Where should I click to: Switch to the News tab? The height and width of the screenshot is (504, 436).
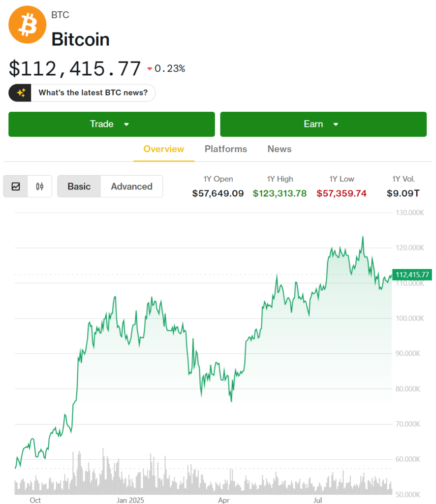click(x=280, y=149)
